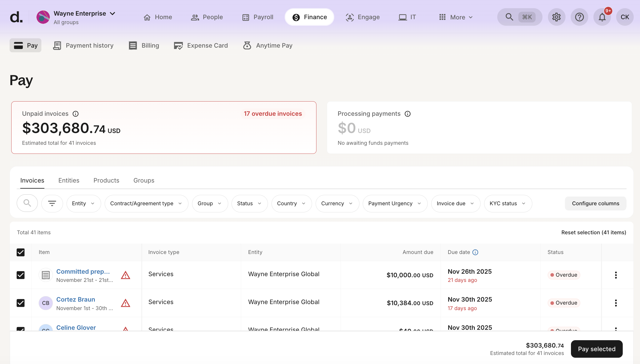Click the search magnifier in filter bar

click(x=27, y=203)
